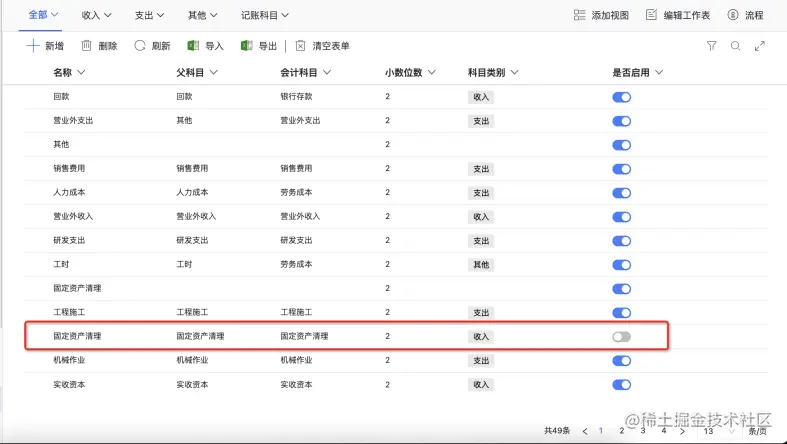Select the 其他 view tab
This screenshot has width=787, height=444.
coord(203,15)
